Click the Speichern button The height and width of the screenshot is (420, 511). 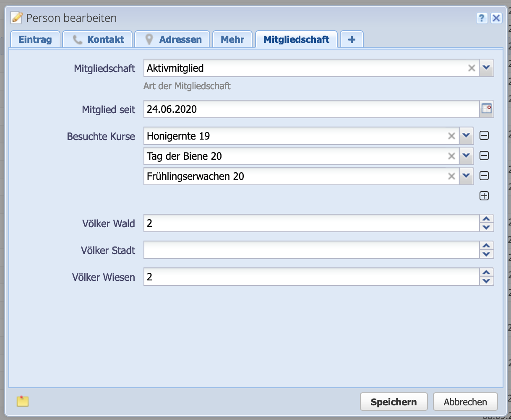pos(394,402)
